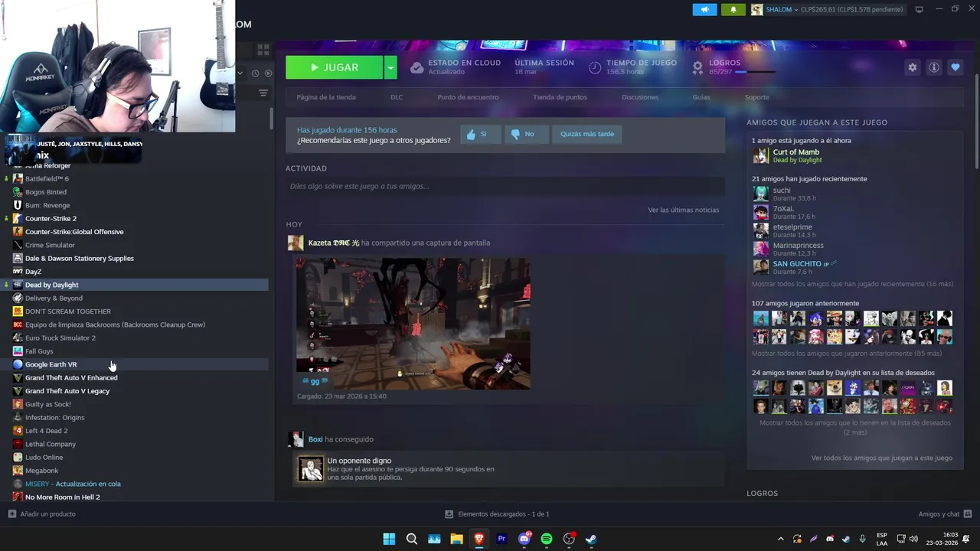Viewport: 980px width, 551px height.
Task: Open Boxi user profile link
Action: 315,439
